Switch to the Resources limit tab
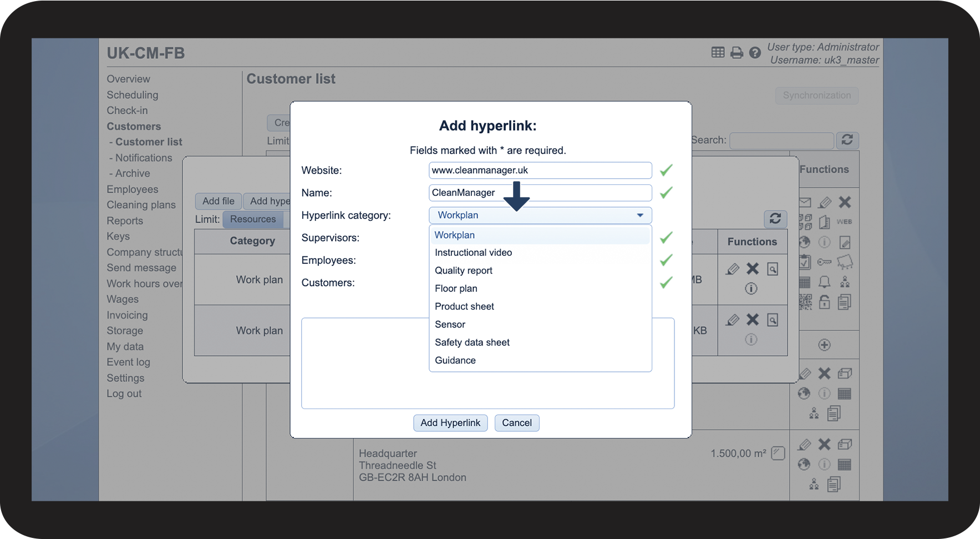The image size is (980, 539). [253, 219]
